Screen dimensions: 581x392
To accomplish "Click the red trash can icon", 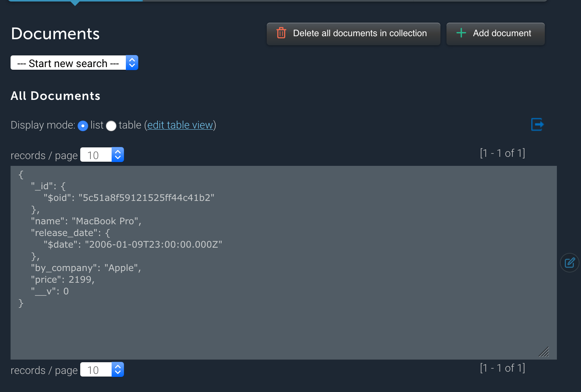I will (x=281, y=33).
